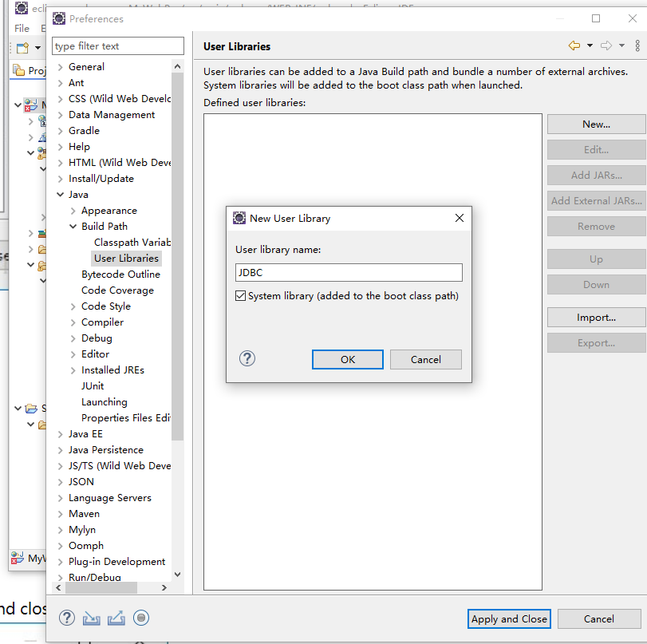Select Properties Files Editor tree item
Screen dimensions: 647x644
(126, 418)
